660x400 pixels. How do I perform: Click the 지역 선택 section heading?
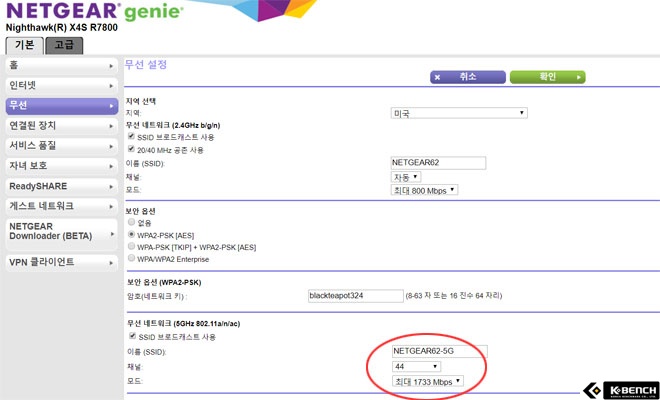tap(141, 101)
